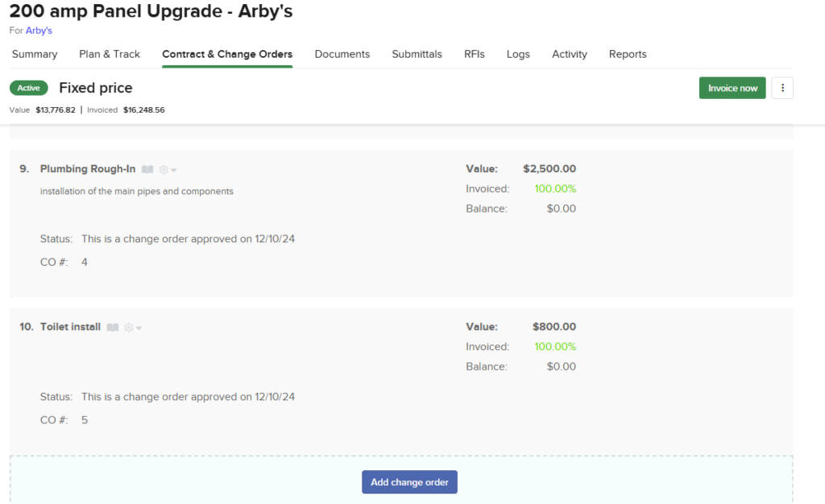Switch to the Summary tab
Viewport: 825px width, 504px height.
click(35, 54)
